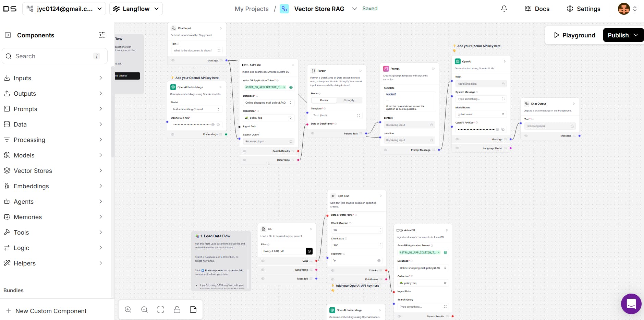Viewport: 644px width, 320px height.
Task: Toggle File Data output visibility eye
Action: pyautogui.click(x=263, y=261)
